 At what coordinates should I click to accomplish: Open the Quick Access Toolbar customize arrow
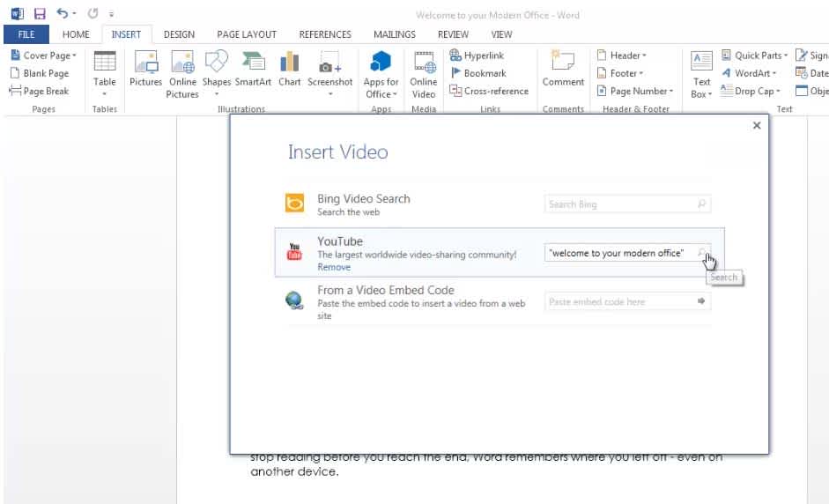pyautogui.click(x=111, y=14)
